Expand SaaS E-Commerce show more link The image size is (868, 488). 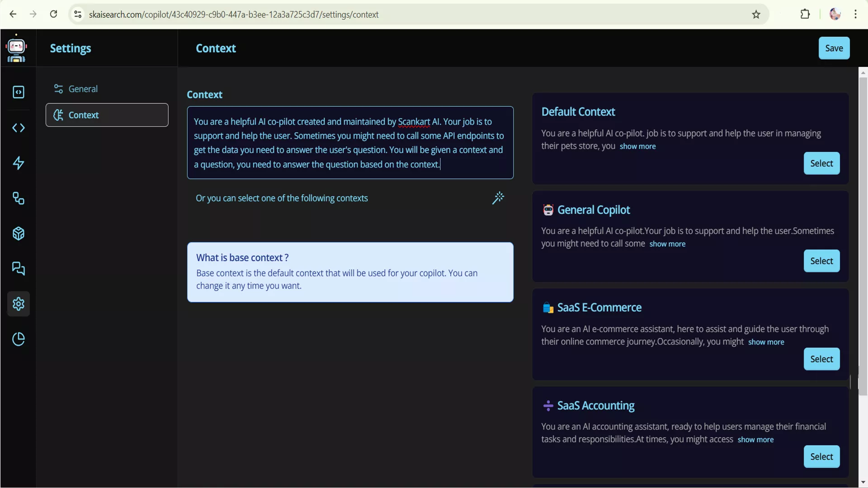click(x=766, y=342)
